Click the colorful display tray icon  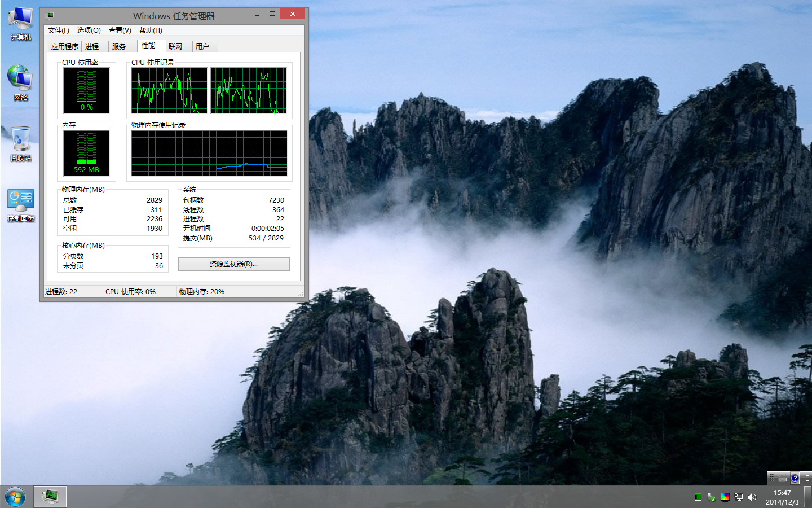coord(725,497)
